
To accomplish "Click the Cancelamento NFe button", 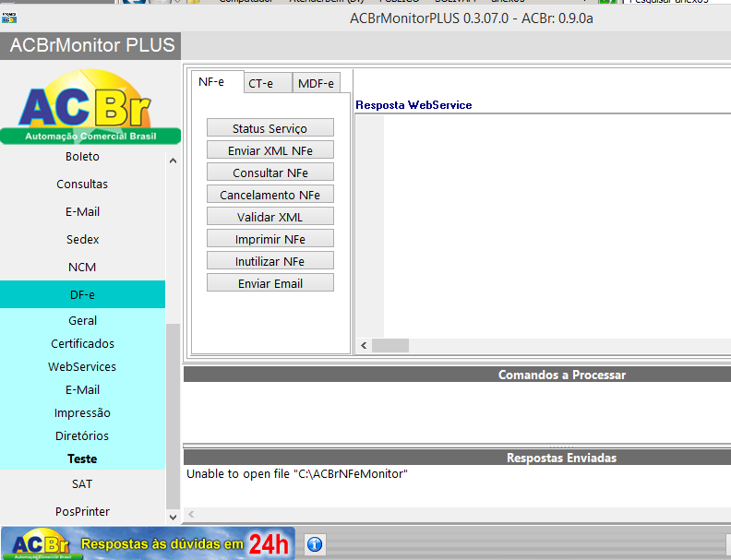I will [270, 195].
